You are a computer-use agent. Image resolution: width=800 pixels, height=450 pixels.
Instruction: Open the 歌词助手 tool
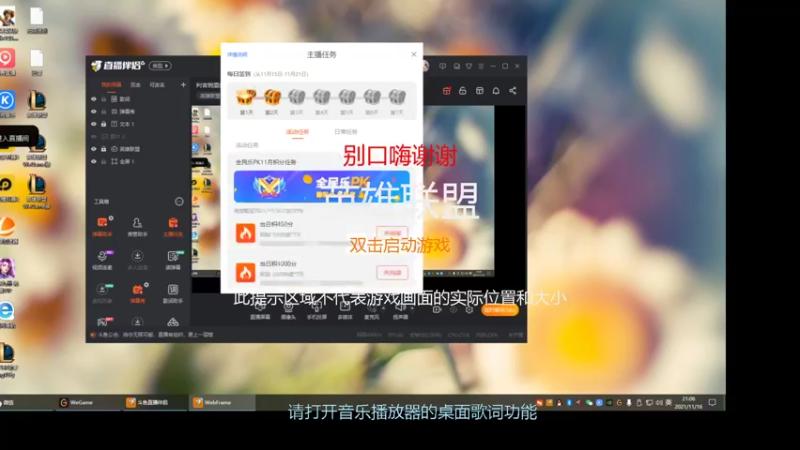(x=173, y=293)
